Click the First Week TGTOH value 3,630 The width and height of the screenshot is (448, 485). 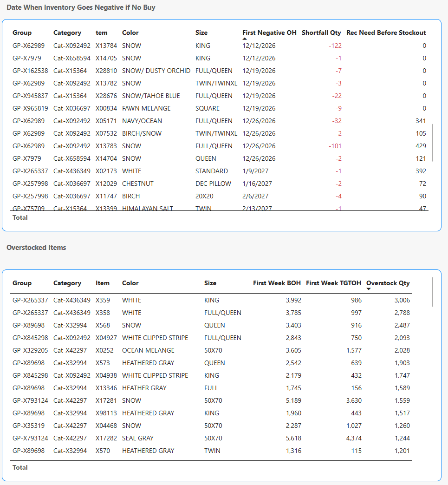(x=354, y=400)
